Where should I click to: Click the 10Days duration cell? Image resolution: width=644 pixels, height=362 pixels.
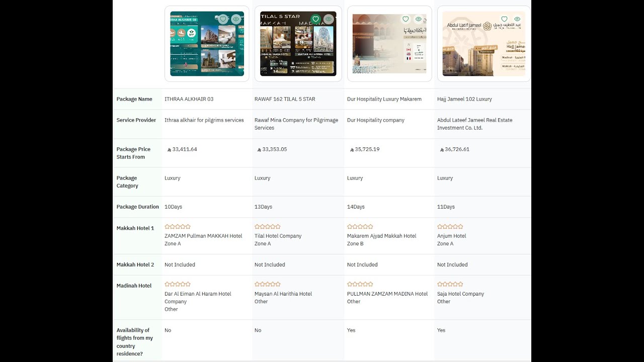[173, 207]
